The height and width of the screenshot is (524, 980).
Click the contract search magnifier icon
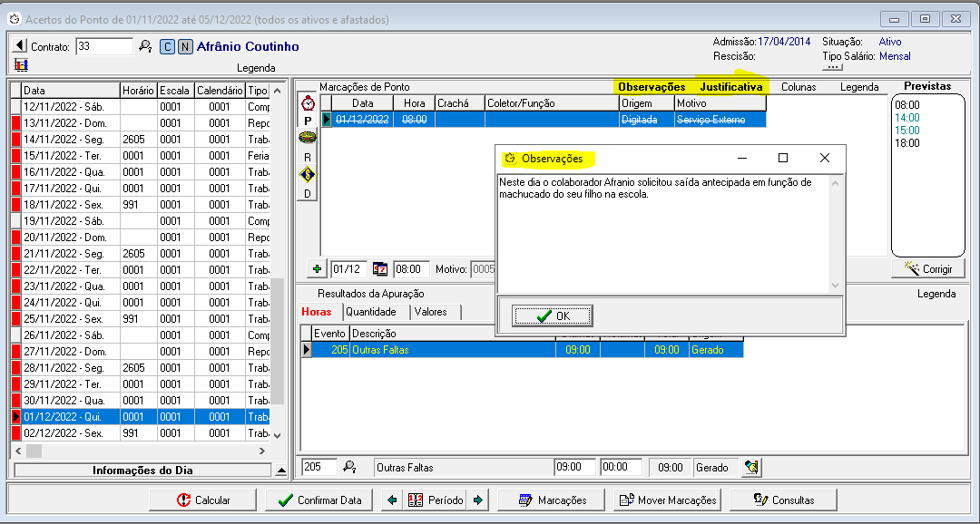coord(145,46)
